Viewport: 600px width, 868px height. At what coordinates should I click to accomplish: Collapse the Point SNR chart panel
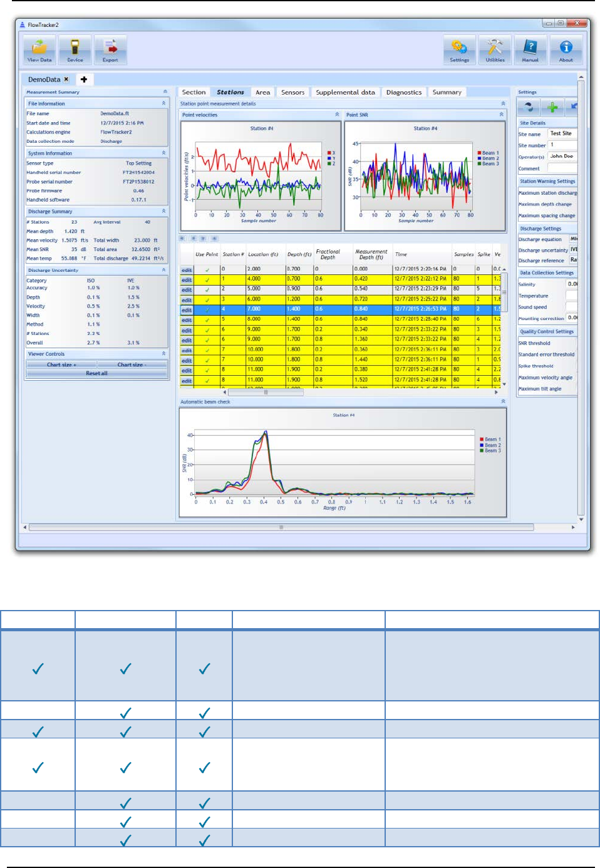(x=501, y=115)
